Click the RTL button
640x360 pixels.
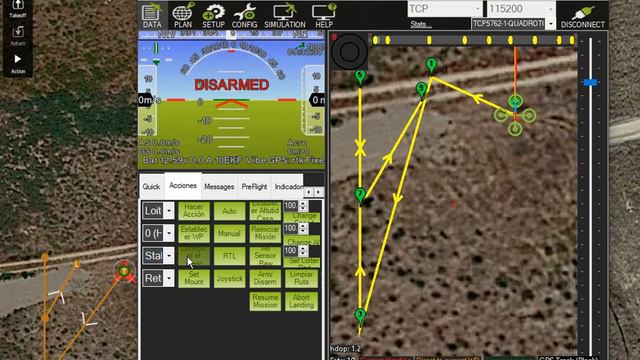pos(229,256)
